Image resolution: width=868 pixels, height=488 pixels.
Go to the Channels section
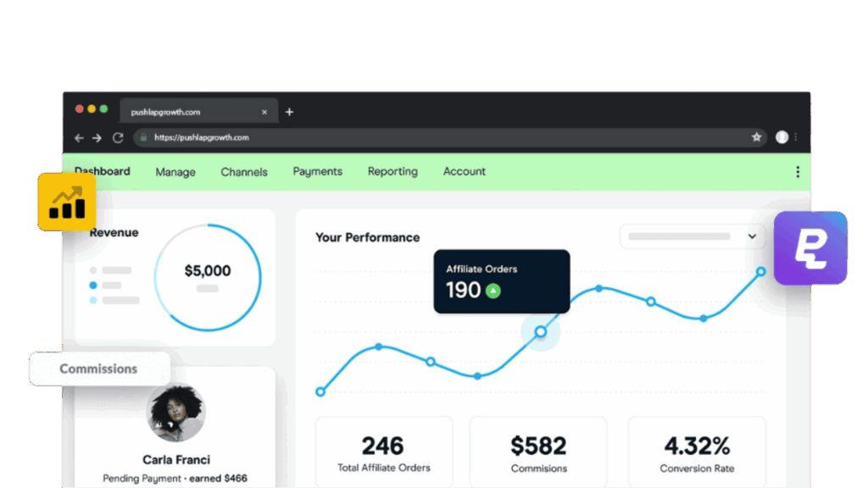pos(244,172)
